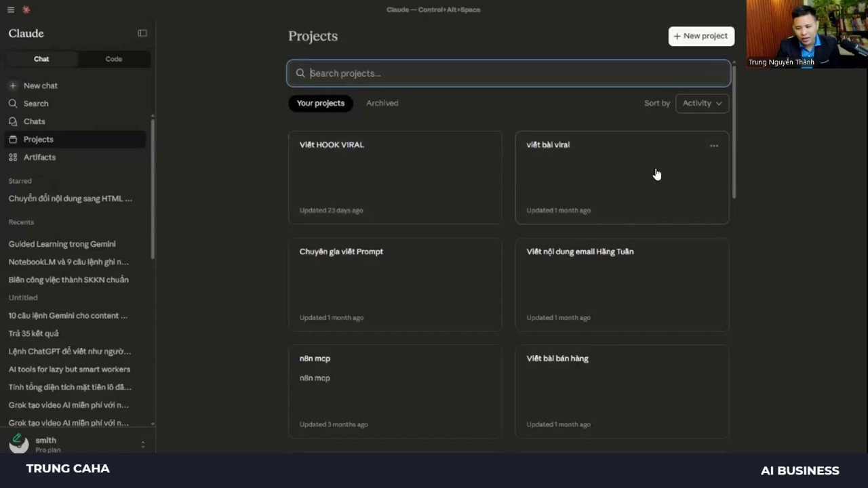Viewport: 868px width, 488px height.
Task: Click the Projects page heading
Action: pos(313,36)
